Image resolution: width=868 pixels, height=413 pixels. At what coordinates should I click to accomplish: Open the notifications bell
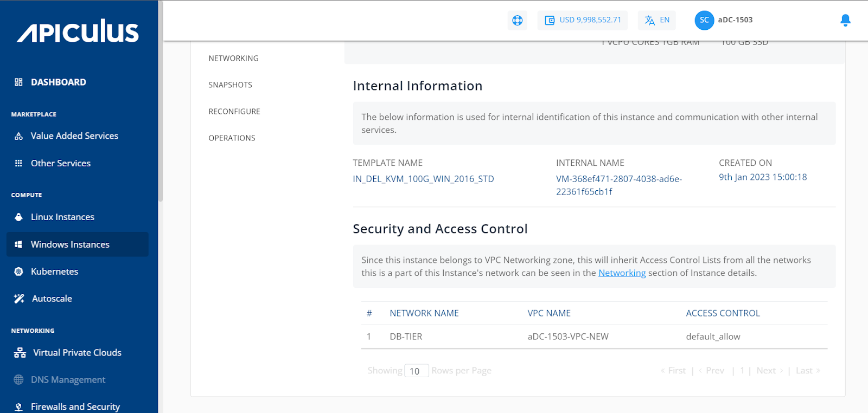pos(845,20)
